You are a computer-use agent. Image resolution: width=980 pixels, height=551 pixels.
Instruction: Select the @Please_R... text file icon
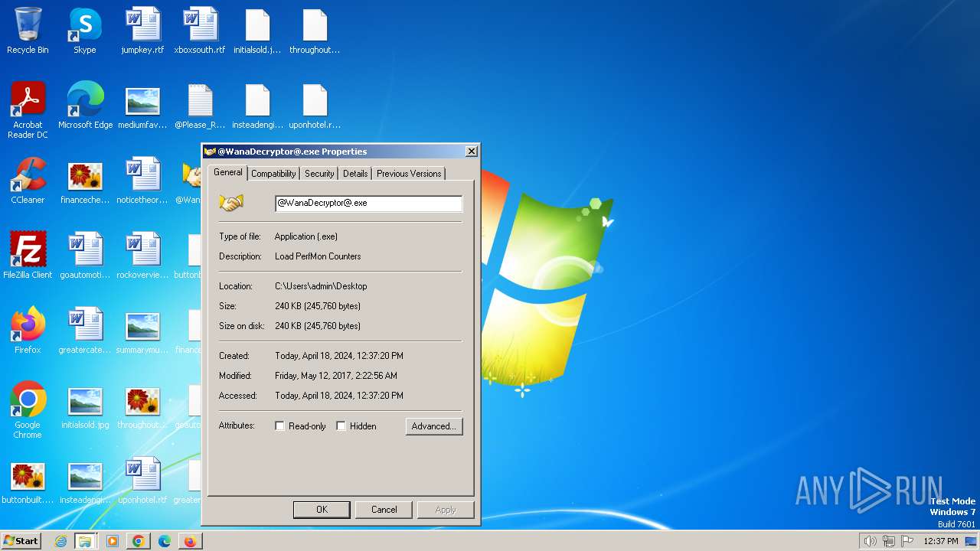(x=200, y=106)
